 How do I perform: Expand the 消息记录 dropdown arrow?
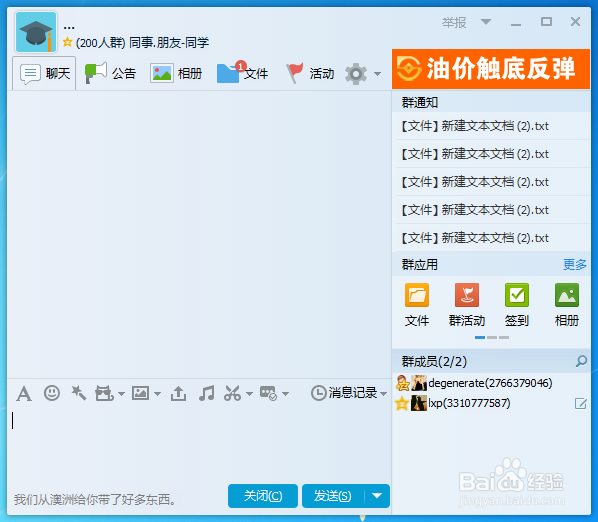(x=383, y=394)
